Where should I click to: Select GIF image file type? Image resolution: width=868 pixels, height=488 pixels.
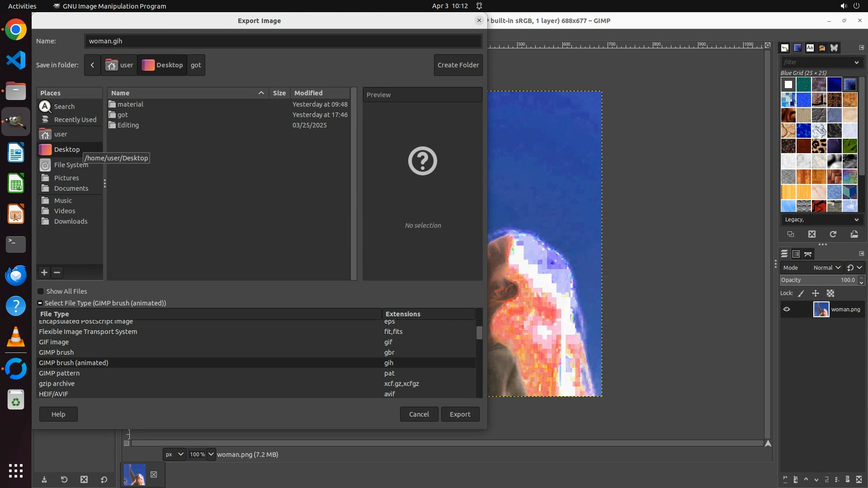click(54, 342)
